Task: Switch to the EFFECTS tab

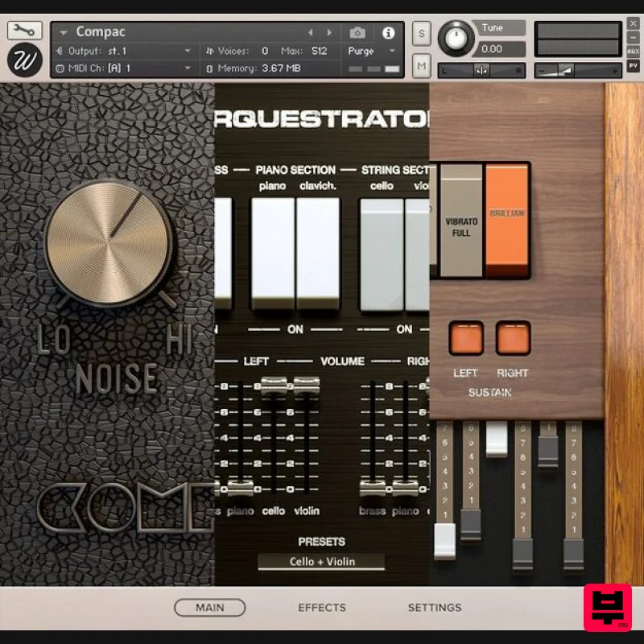Action: point(322,608)
